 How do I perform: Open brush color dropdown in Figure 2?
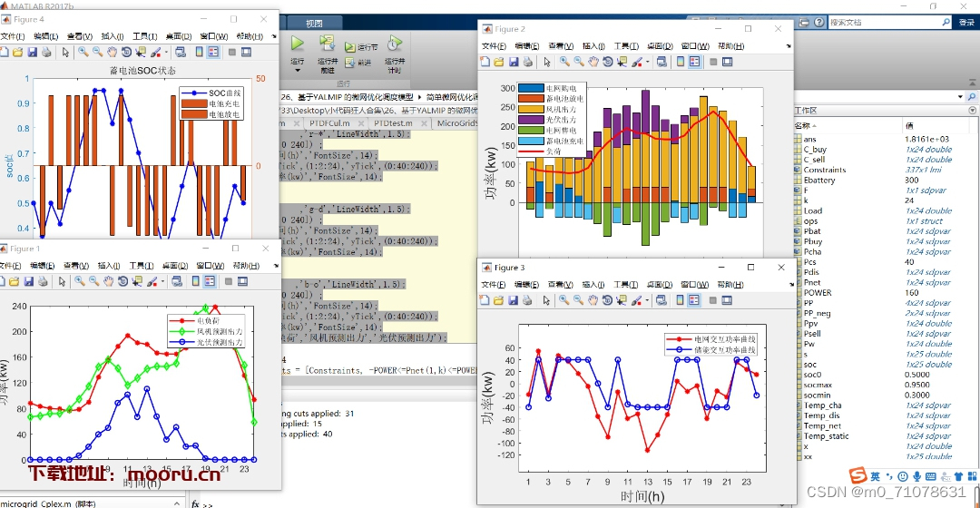click(x=648, y=62)
